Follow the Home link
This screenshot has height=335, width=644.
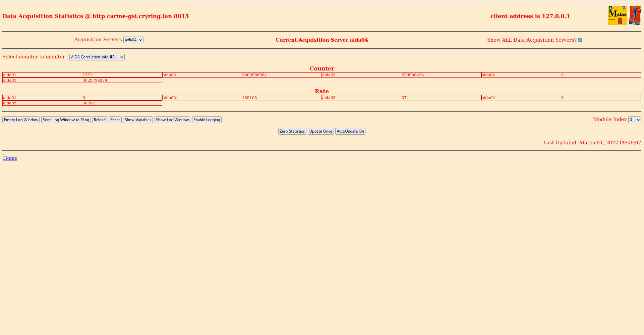(10, 158)
